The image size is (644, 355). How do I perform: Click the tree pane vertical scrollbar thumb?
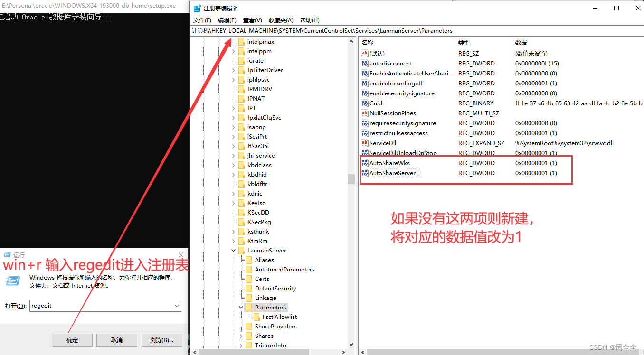coord(351,179)
